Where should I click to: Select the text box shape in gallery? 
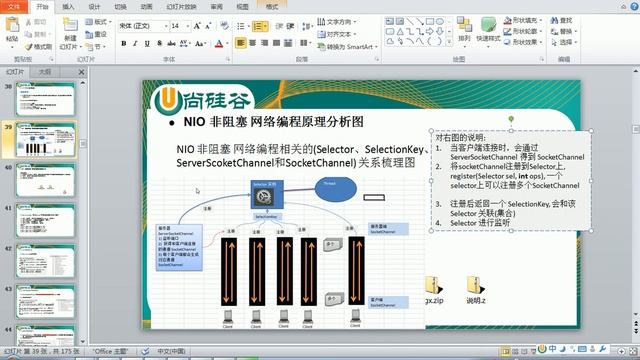[390, 21]
